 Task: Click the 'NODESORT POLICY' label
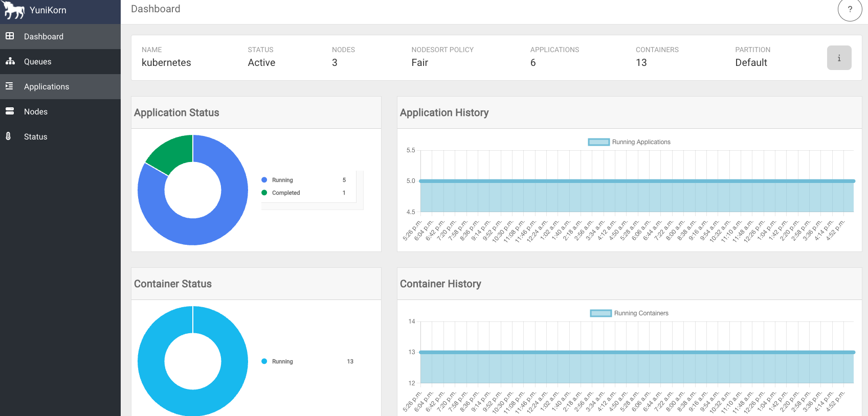point(442,50)
